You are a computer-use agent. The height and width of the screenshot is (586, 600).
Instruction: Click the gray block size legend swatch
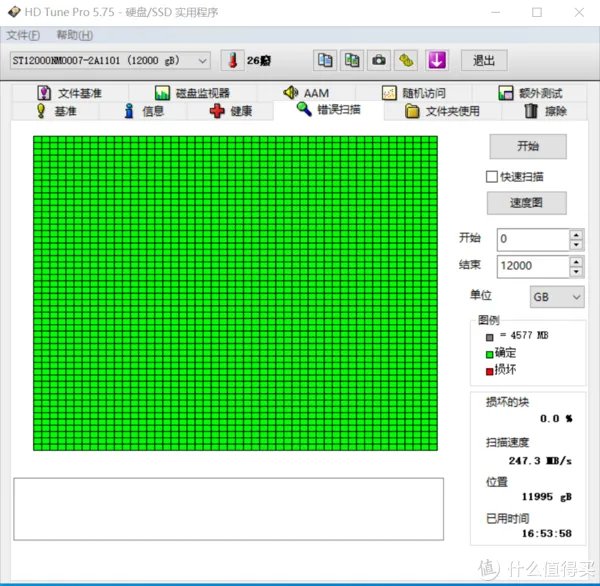489,337
